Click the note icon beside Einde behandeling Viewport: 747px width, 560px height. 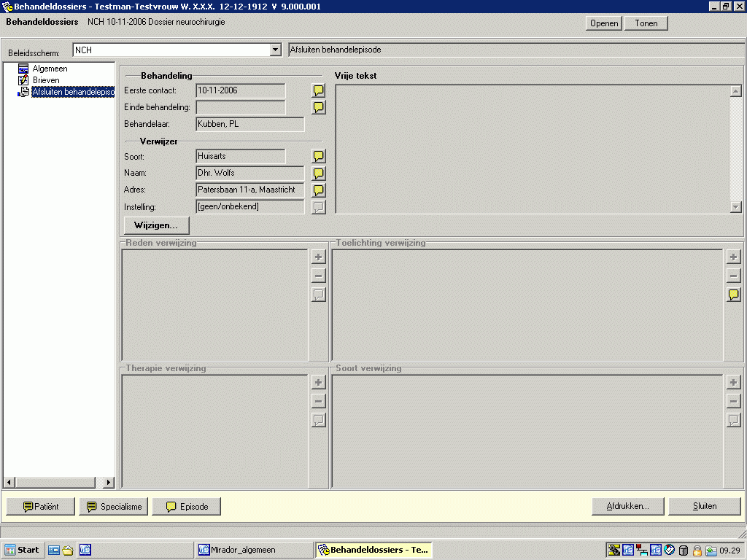click(319, 108)
